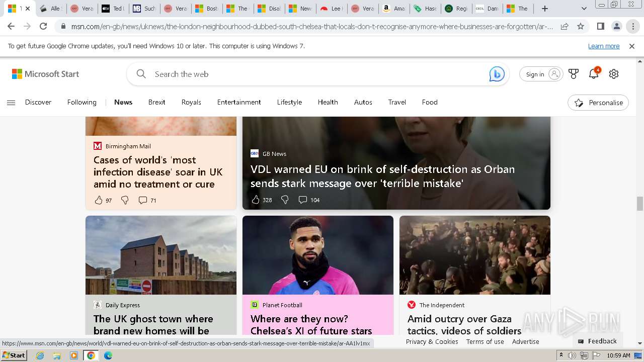644x362 pixels.
Task: Open 'Cases of world's most infection disease' headline
Action: [x=158, y=172]
